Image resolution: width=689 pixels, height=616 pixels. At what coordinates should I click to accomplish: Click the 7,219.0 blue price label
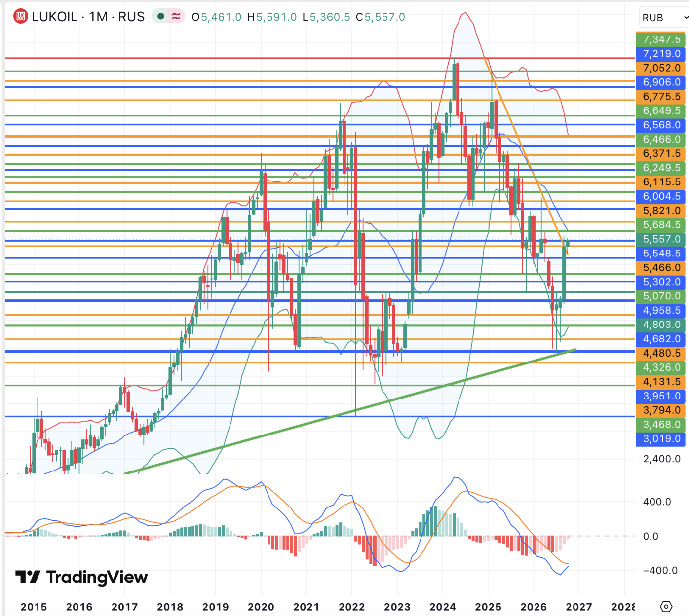pyautogui.click(x=661, y=54)
